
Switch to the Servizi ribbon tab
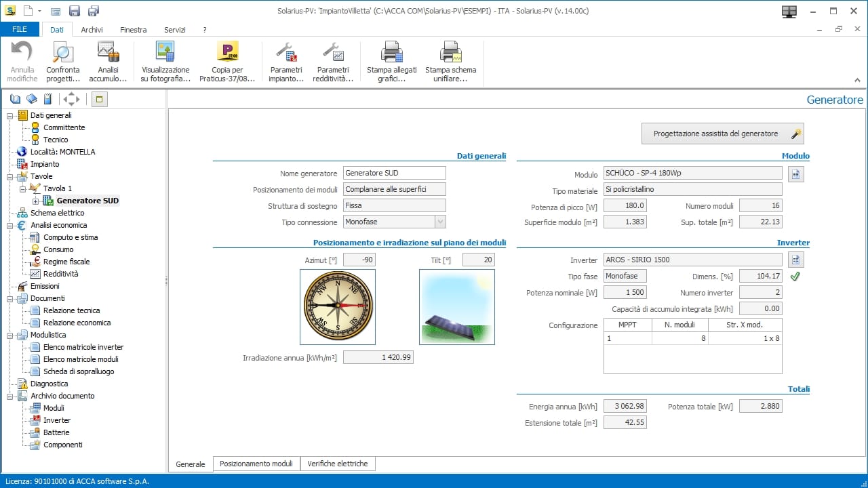[175, 30]
